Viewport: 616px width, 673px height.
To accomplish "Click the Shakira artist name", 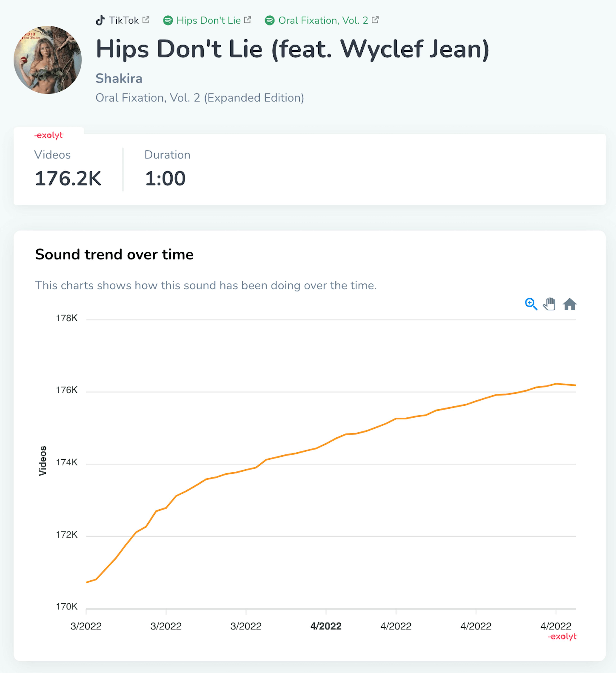I will coord(119,78).
